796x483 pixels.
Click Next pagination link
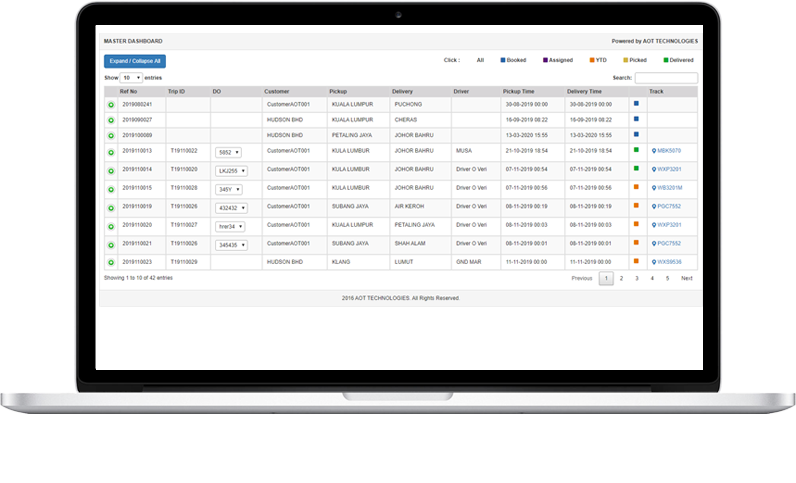(x=686, y=278)
